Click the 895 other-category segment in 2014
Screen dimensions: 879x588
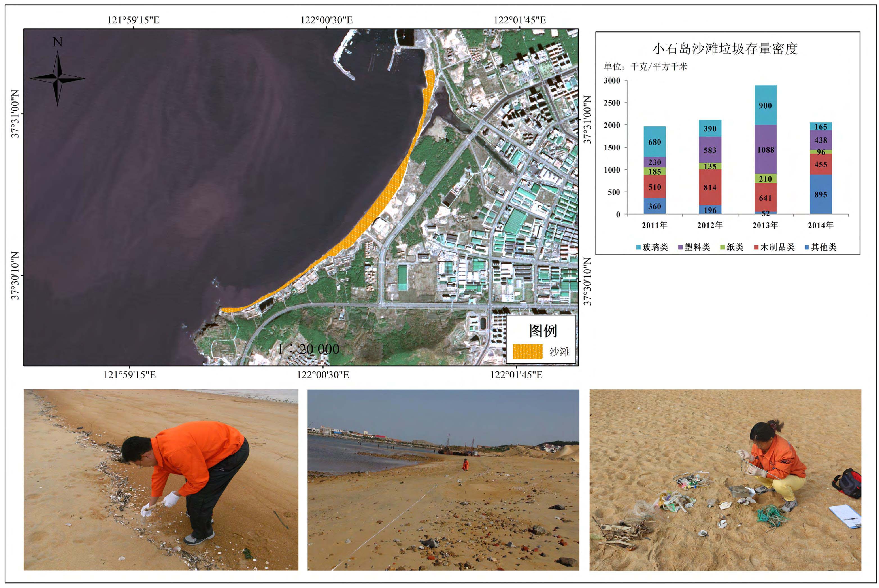click(821, 194)
